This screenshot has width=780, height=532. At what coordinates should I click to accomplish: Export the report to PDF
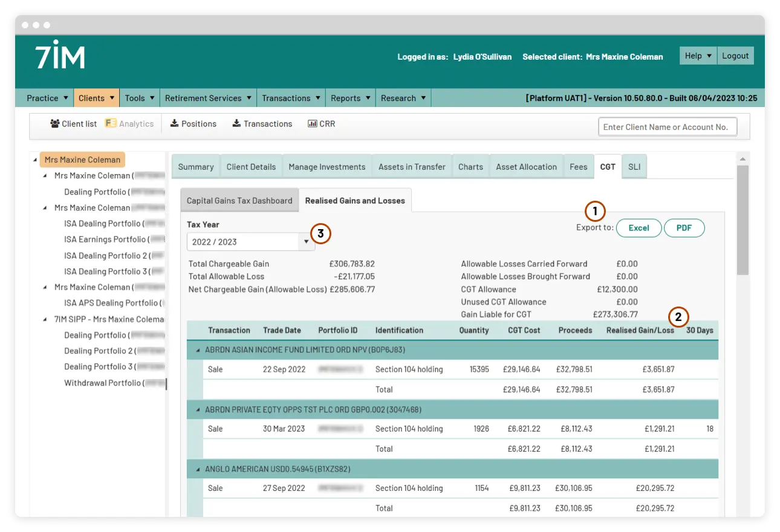(x=684, y=228)
